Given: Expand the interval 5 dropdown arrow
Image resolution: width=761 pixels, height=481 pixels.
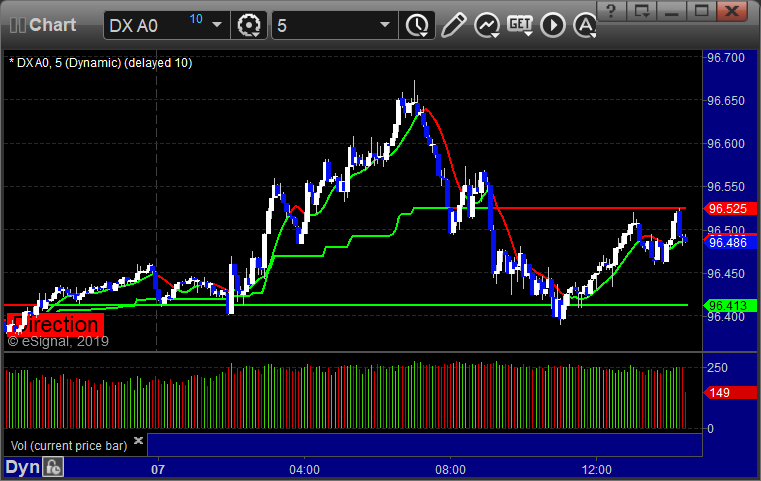Looking at the screenshot, I should coord(385,25).
